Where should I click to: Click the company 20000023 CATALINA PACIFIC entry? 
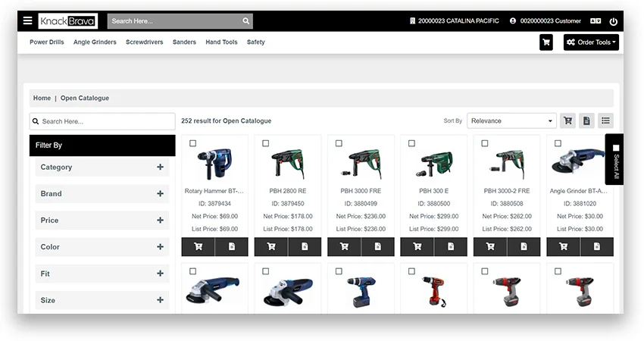coord(455,21)
